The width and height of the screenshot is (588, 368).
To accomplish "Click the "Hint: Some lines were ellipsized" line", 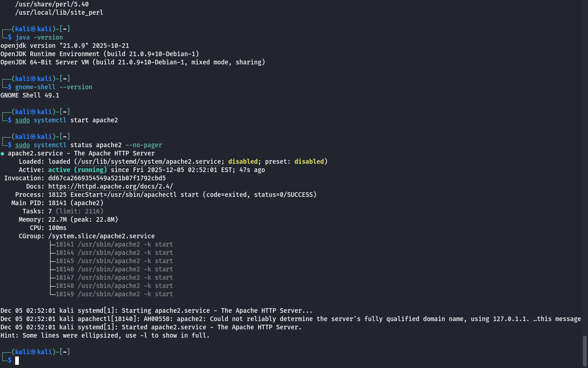I will click(x=105, y=335).
